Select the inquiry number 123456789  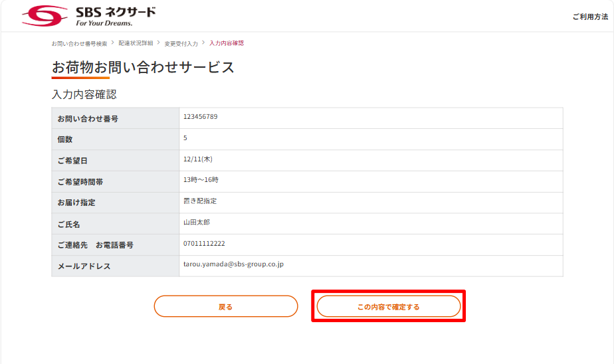[200, 117]
